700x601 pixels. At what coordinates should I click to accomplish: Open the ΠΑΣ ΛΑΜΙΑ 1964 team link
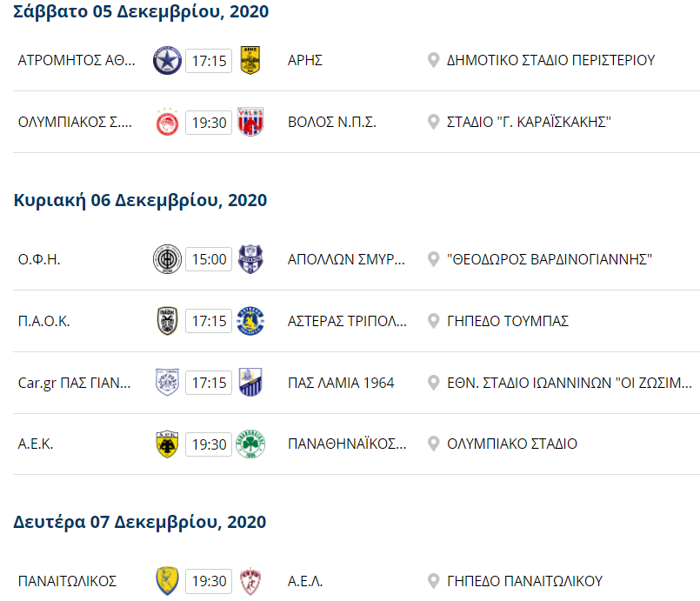(x=341, y=383)
